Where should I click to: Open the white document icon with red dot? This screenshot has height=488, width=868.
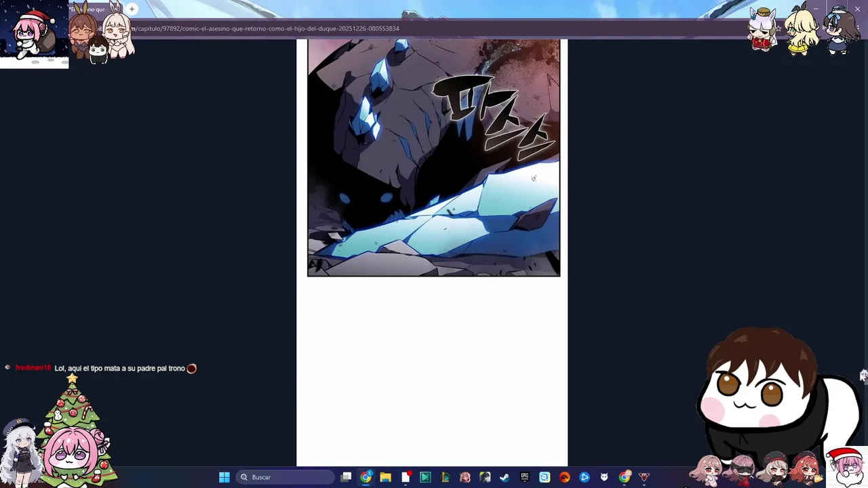tap(406, 477)
